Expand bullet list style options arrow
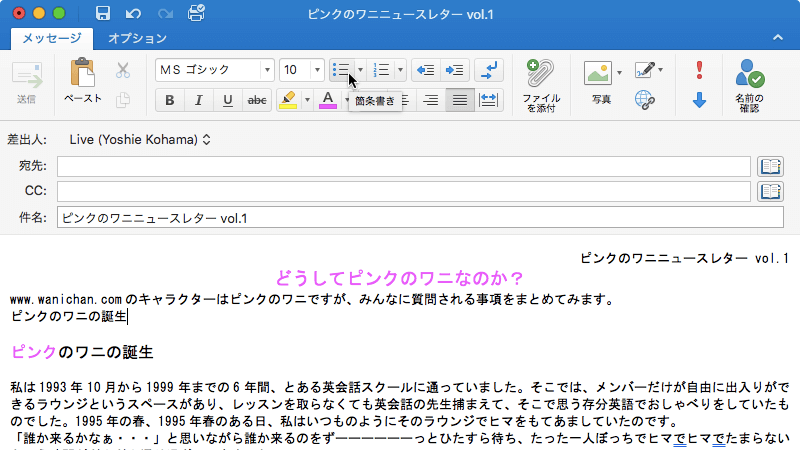800x450 pixels. pos(360,70)
